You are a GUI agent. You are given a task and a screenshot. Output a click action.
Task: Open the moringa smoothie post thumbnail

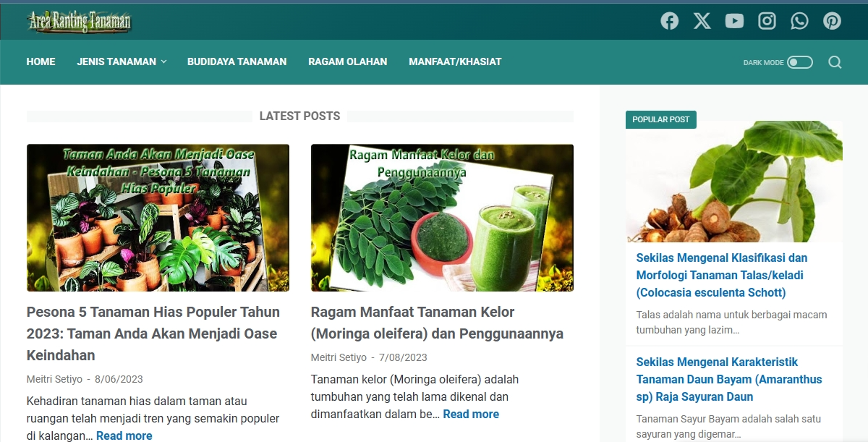point(442,218)
